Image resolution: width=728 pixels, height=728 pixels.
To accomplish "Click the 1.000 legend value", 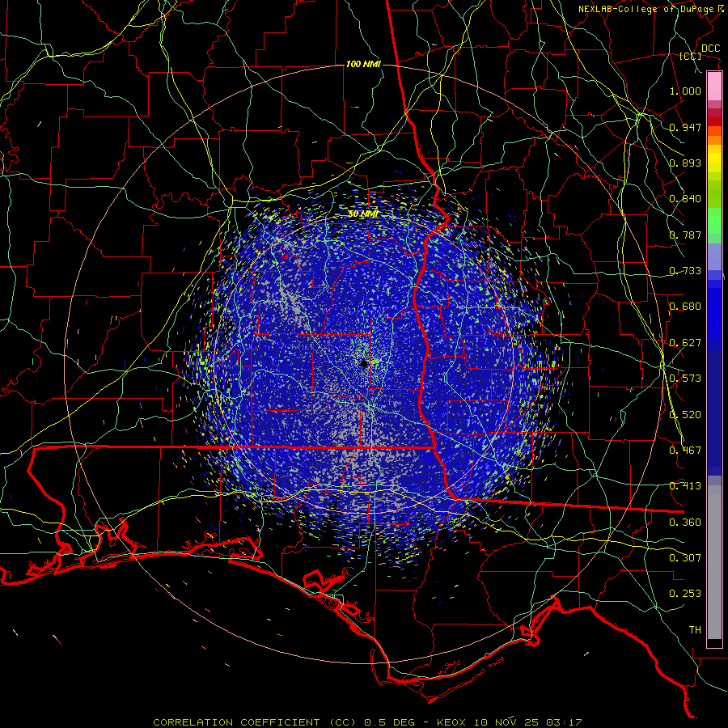I will pyautogui.click(x=685, y=91).
